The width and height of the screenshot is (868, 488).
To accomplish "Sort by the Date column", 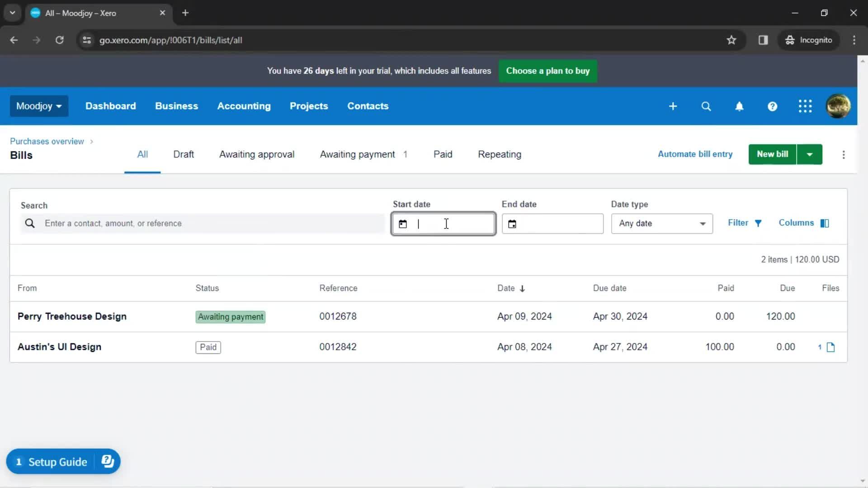I will point(511,288).
